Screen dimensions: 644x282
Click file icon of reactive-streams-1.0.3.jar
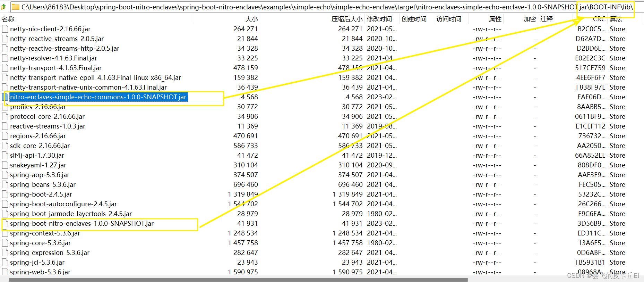[x=5, y=126]
